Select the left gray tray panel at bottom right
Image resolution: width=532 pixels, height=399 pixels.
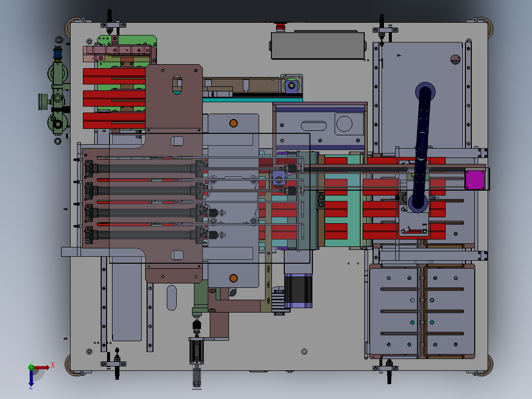395,311
